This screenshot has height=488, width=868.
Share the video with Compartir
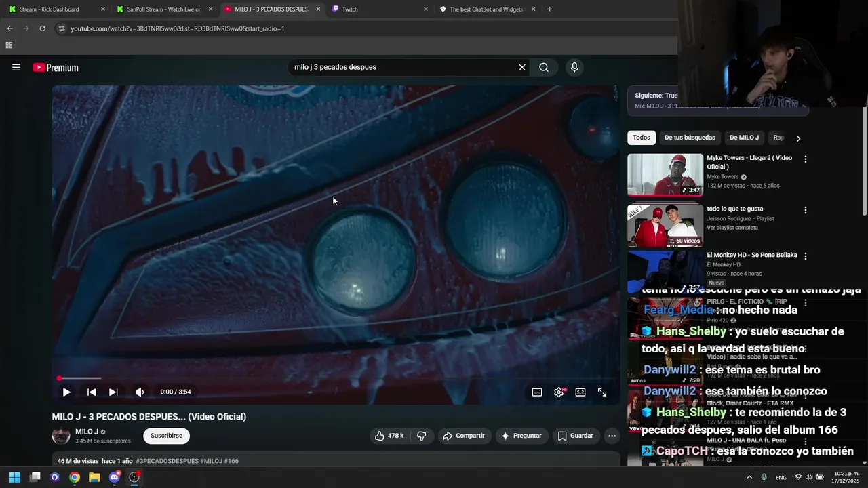click(x=464, y=436)
